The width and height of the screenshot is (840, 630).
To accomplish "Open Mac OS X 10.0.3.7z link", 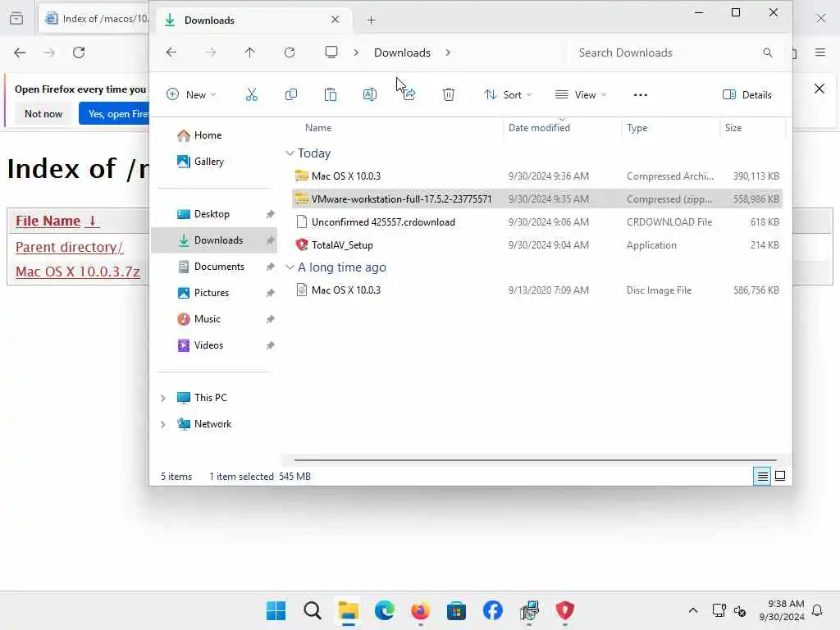I will [78, 272].
